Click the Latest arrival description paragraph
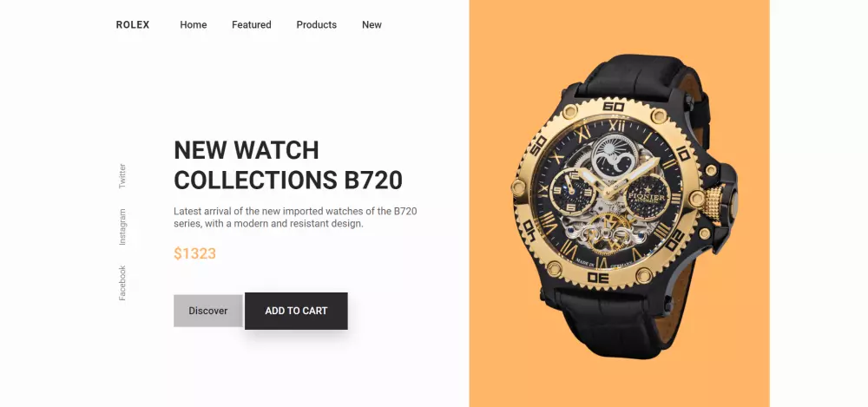868x407 pixels. 295,218
